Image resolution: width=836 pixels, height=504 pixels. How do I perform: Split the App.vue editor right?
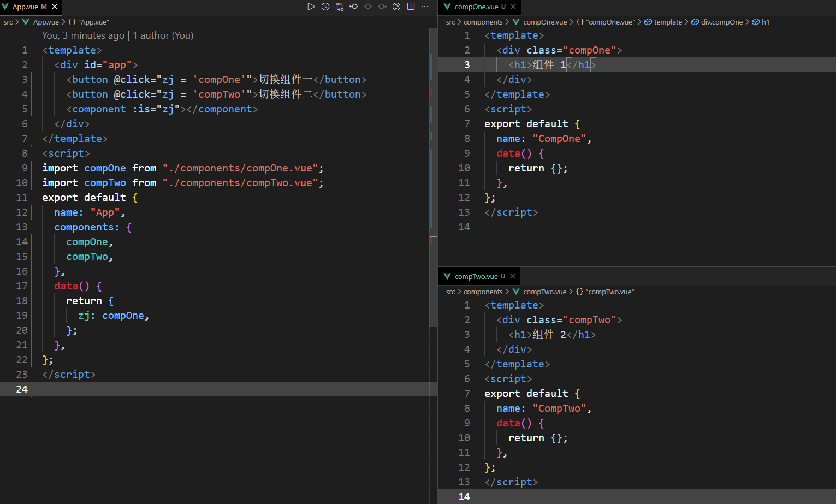pos(411,7)
